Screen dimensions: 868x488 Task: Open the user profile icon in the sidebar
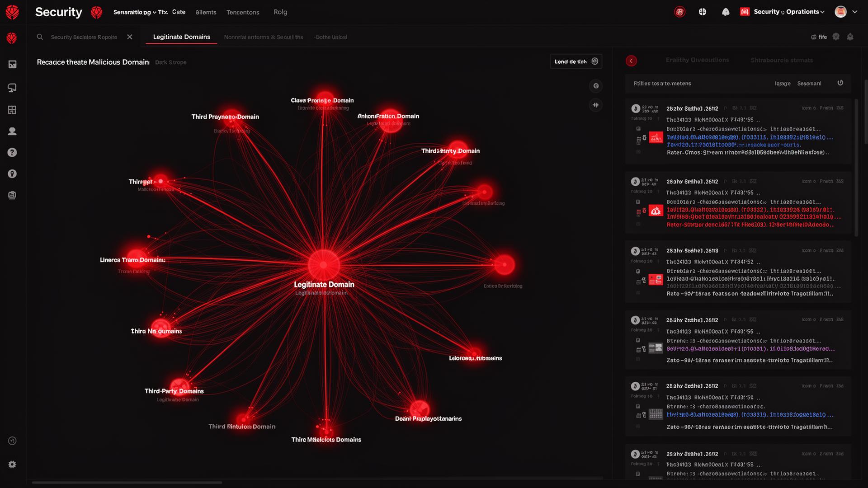click(x=12, y=131)
